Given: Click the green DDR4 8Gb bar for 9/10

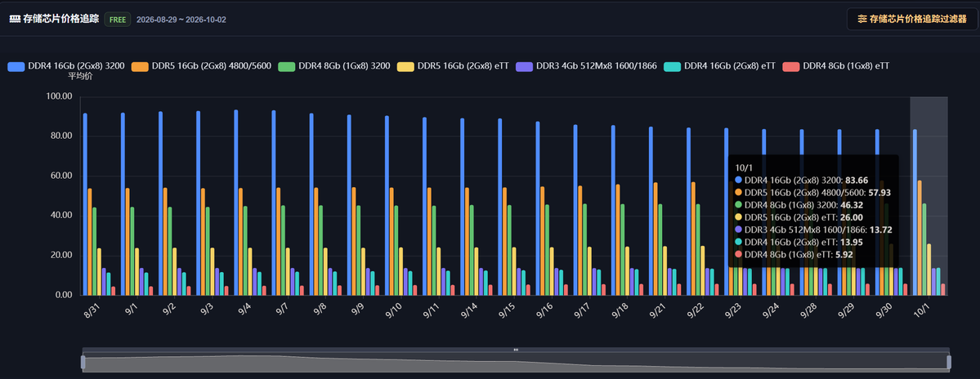Looking at the screenshot, I should pos(396,251).
